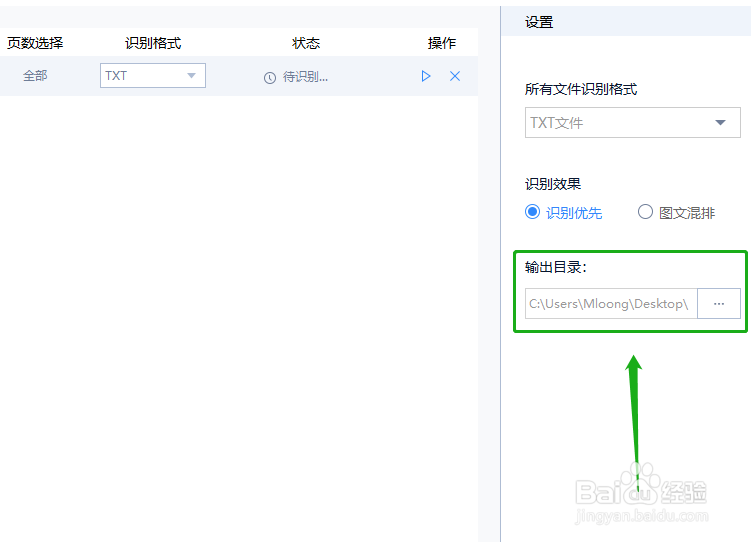Click the 识别格式 column header

pos(153,43)
